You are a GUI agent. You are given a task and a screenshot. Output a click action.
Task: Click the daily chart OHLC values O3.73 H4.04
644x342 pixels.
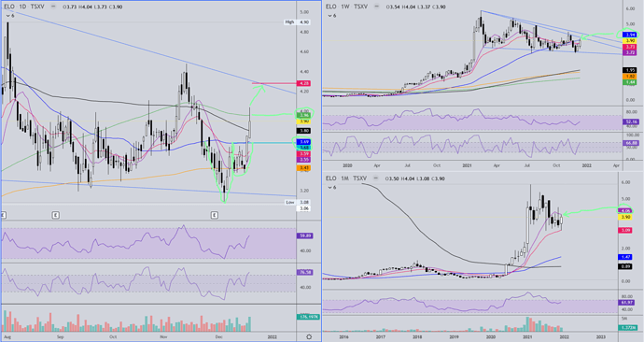point(91,7)
